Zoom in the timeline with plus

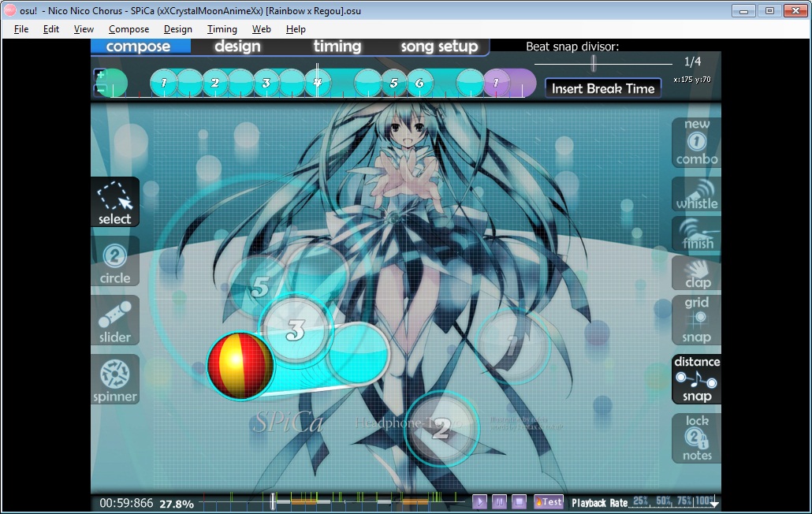click(x=100, y=75)
